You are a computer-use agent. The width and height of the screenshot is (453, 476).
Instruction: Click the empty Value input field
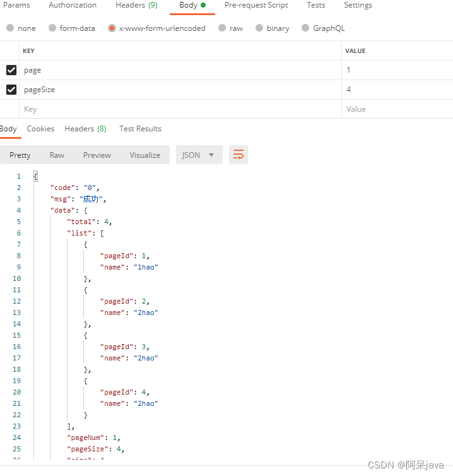[x=397, y=109]
